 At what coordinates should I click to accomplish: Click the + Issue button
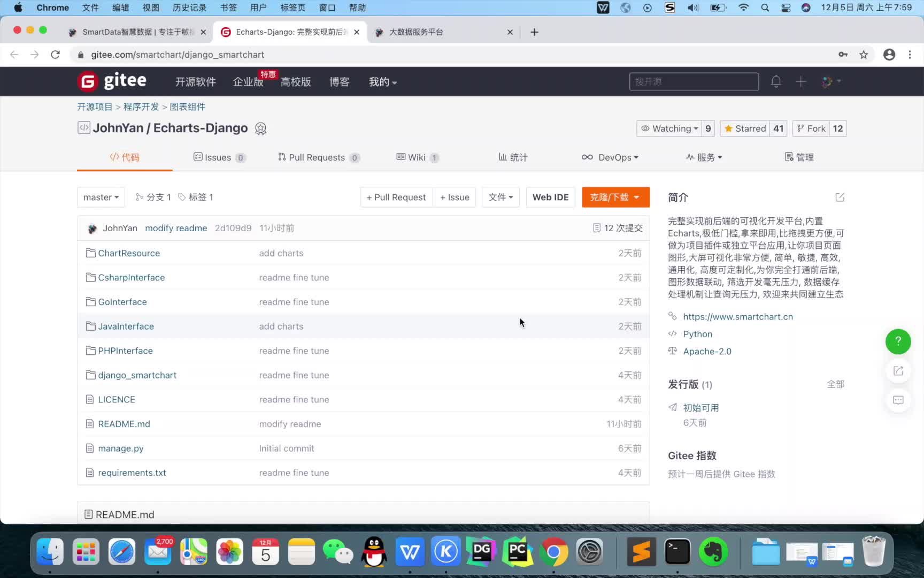point(455,197)
